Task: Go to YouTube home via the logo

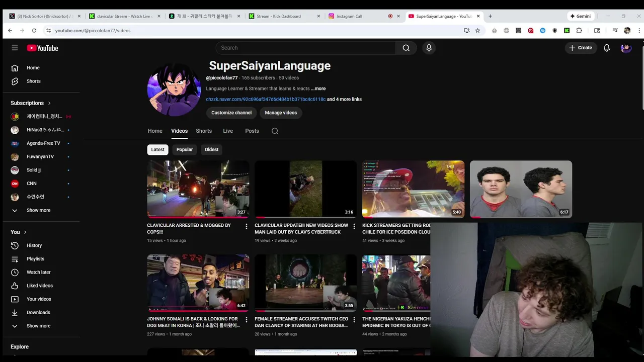Action: click(x=43, y=48)
